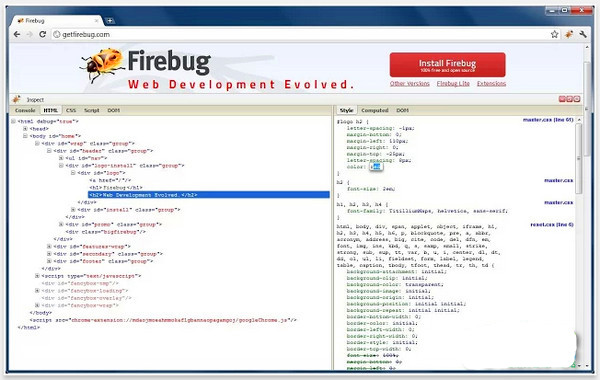
Task: Open the Firebug Lite link
Action: click(453, 83)
